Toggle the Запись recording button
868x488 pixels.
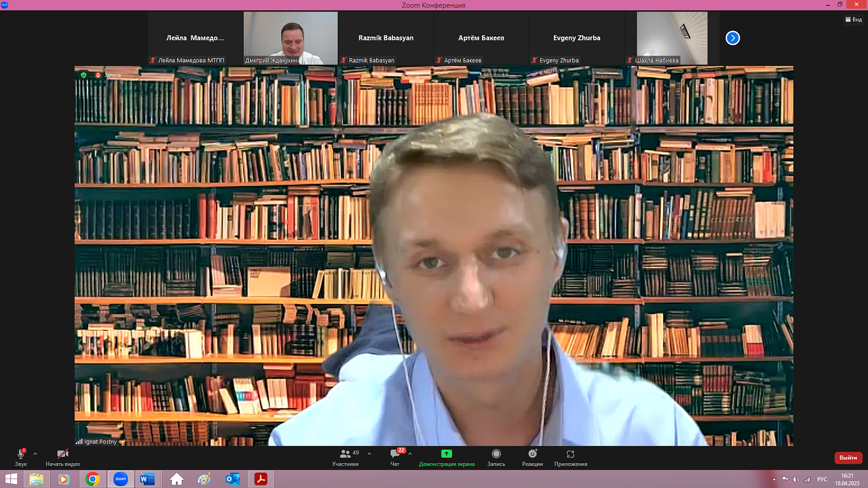click(496, 454)
